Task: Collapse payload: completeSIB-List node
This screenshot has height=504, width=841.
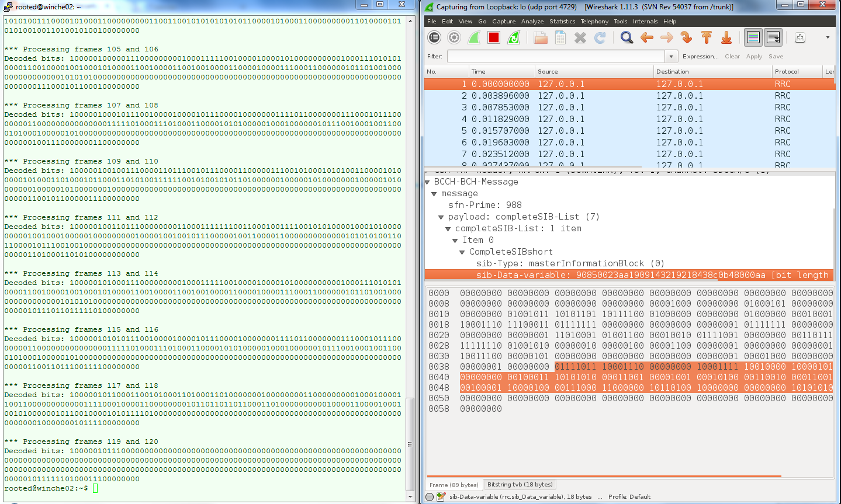Action: [x=442, y=217]
